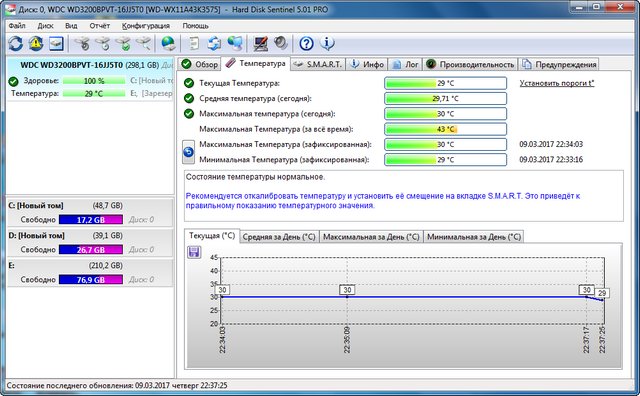Click the Состояние температуры нормальное text

click(256, 177)
